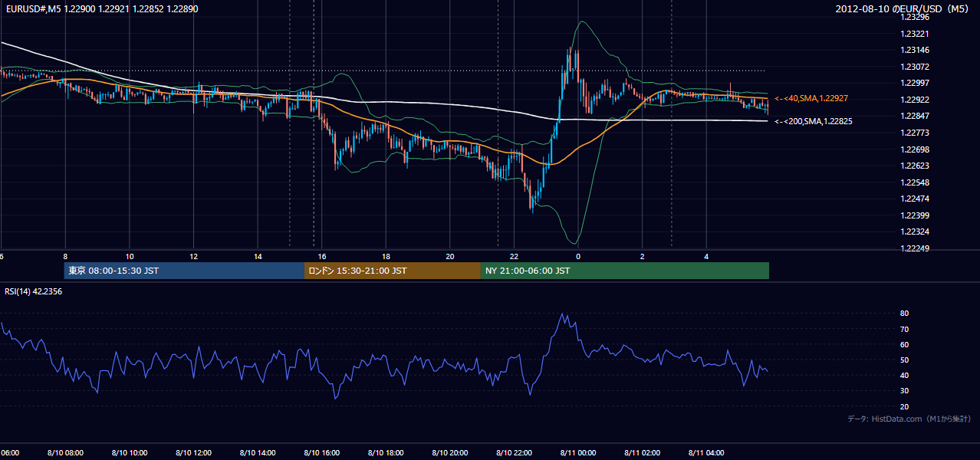Click the hour 12 tick under the price chart

[x=193, y=256]
